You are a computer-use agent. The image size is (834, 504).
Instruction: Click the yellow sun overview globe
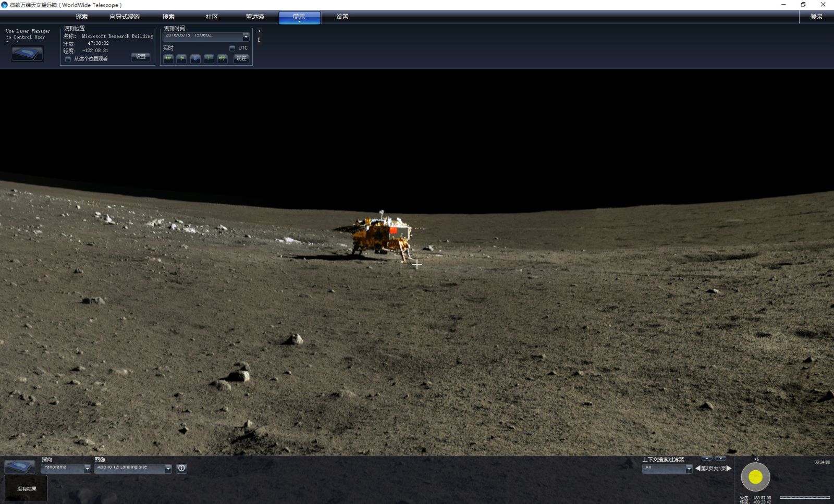coord(755,476)
